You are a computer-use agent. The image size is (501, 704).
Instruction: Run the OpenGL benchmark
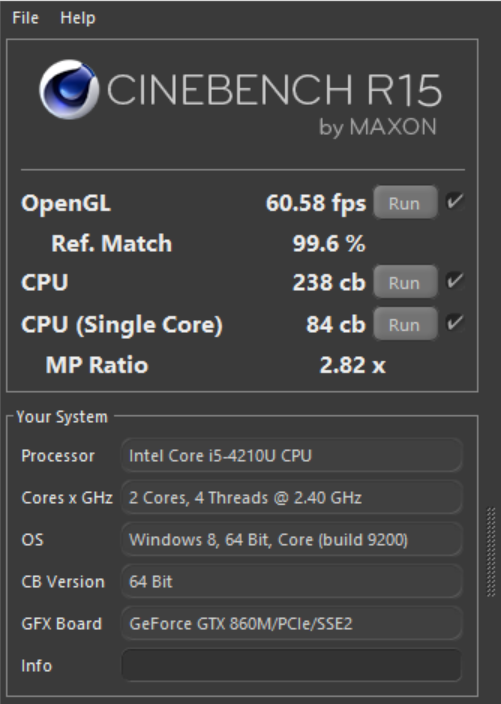[405, 203]
